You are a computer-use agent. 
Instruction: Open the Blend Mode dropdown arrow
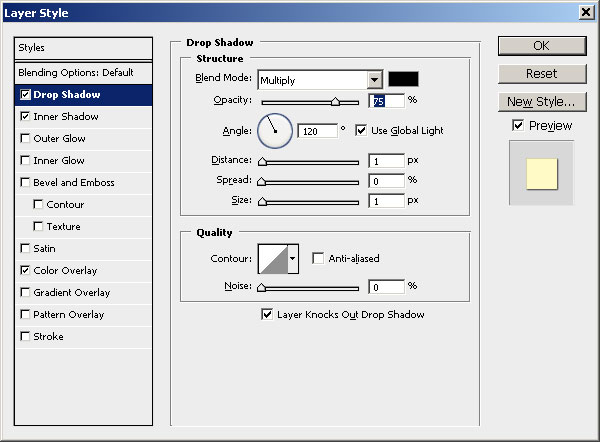tap(375, 80)
